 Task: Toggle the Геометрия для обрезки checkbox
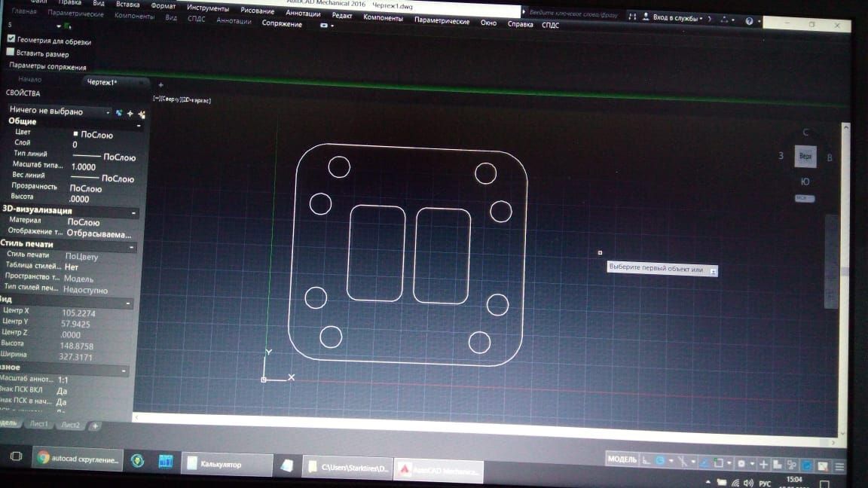click(11, 38)
